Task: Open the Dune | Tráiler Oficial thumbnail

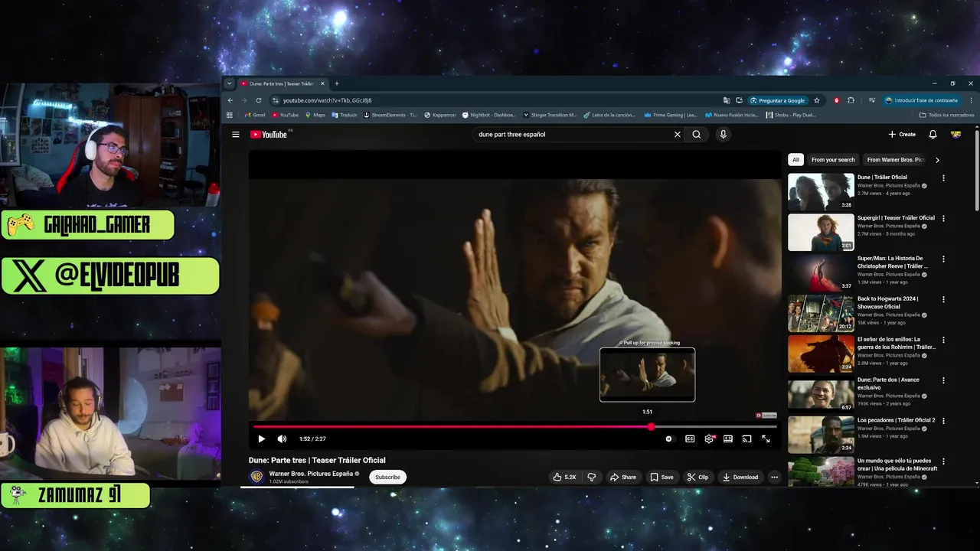Action: (x=821, y=192)
